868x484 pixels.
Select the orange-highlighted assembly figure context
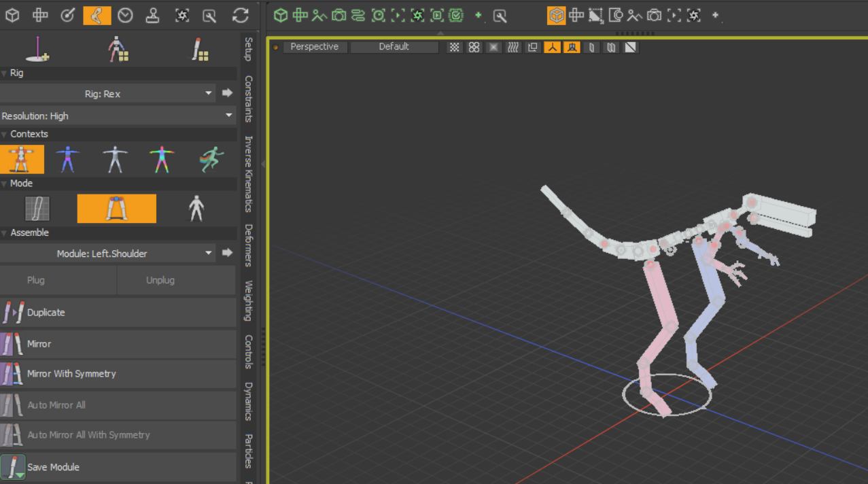(22, 160)
